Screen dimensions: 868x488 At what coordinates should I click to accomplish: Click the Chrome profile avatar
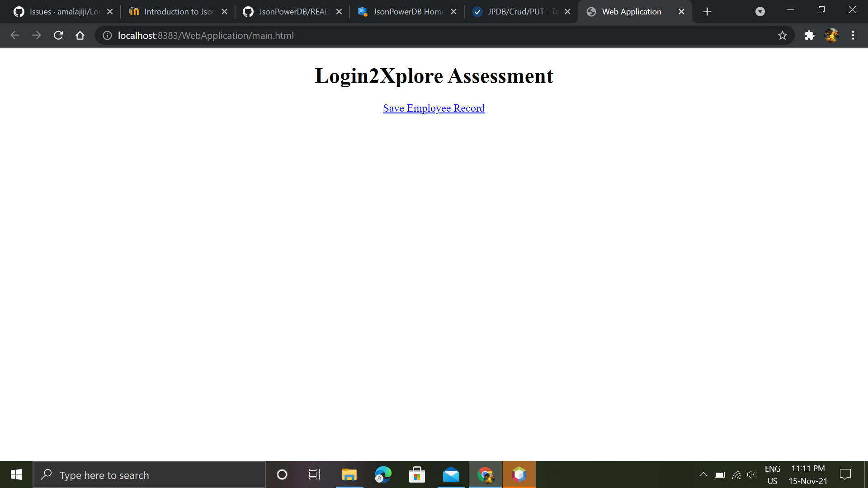(832, 35)
